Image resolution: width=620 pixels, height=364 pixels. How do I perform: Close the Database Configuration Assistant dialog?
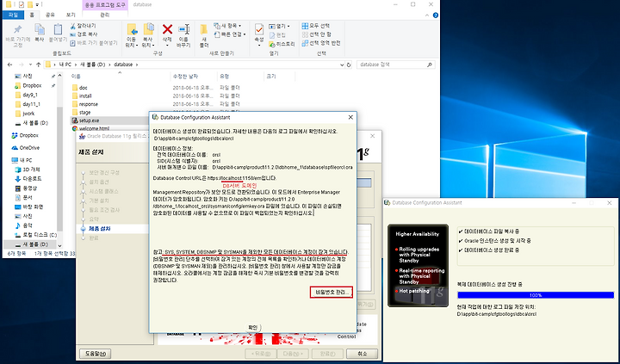point(350,117)
